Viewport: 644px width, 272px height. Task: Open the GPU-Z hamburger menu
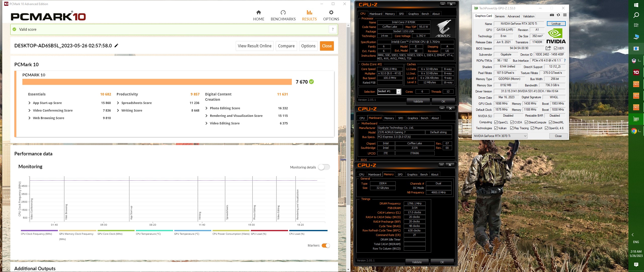(x=565, y=15)
